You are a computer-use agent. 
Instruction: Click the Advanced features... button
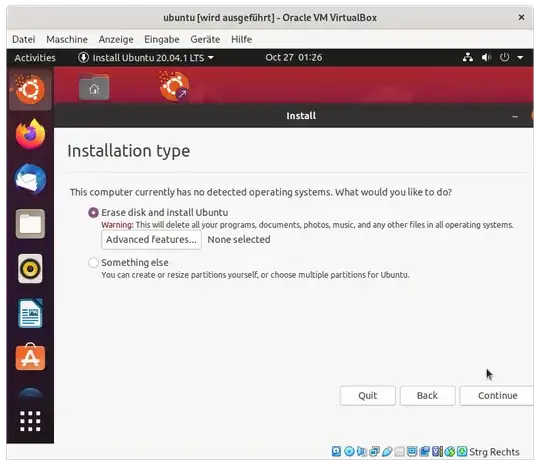click(x=152, y=240)
